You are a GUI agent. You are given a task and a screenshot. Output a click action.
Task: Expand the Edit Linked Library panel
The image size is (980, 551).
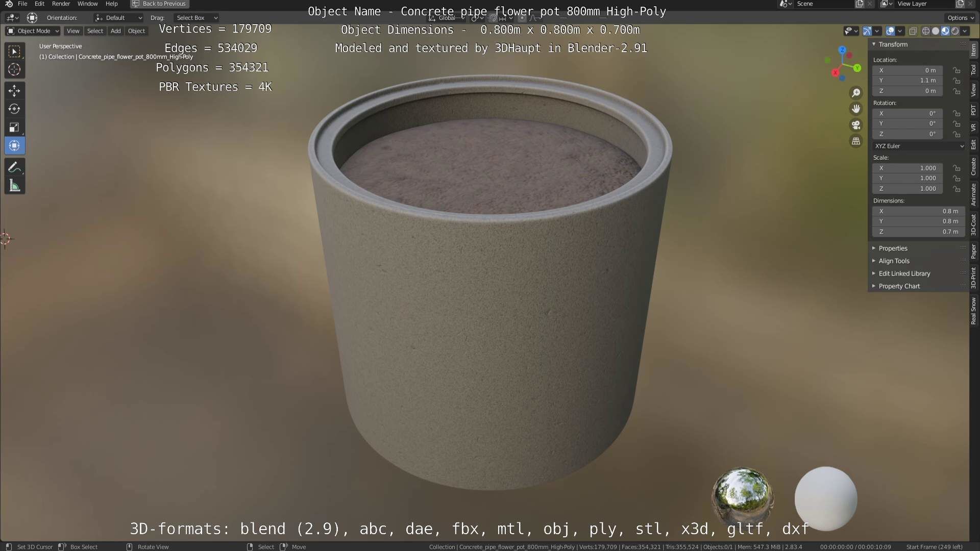pos(874,273)
